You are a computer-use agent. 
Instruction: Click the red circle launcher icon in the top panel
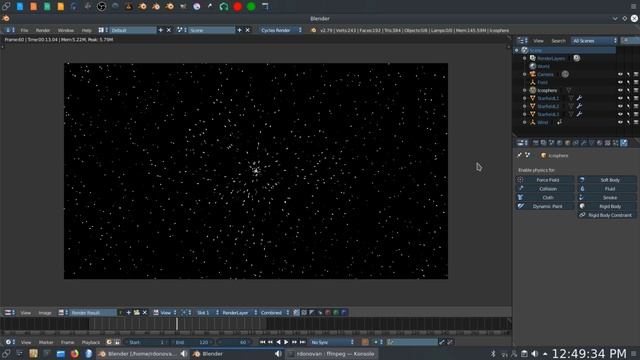(x=238, y=6)
